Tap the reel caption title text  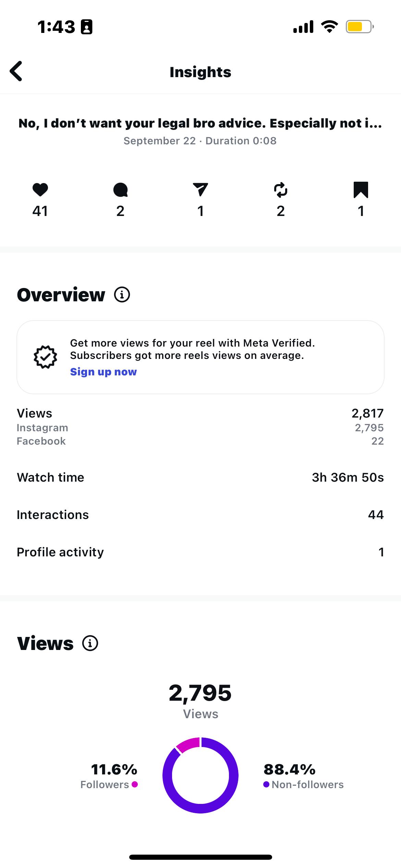click(200, 123)
